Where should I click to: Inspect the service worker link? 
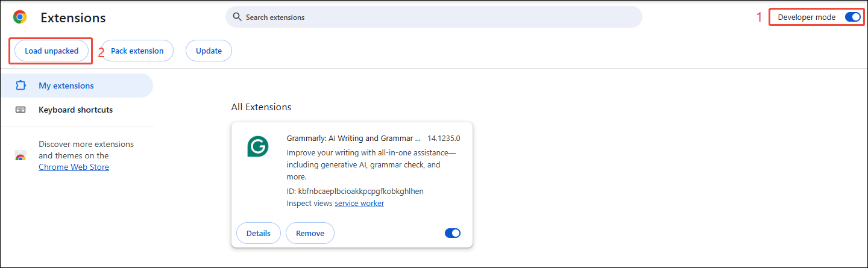359,203
